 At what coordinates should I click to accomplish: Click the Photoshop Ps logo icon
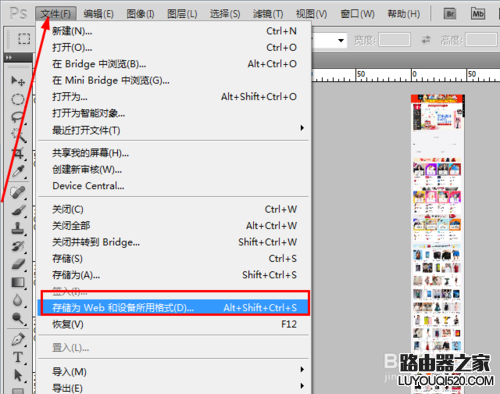tap(18, 13)
